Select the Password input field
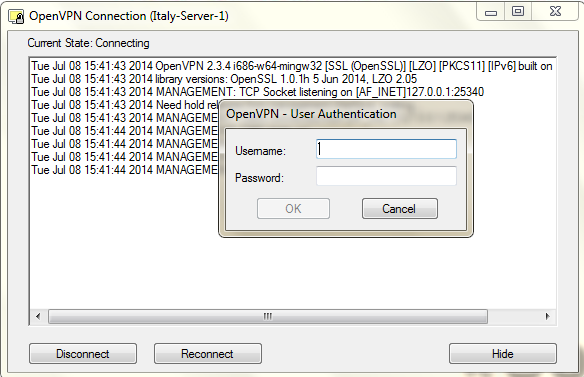584x377 pixels. pos(386,176)
